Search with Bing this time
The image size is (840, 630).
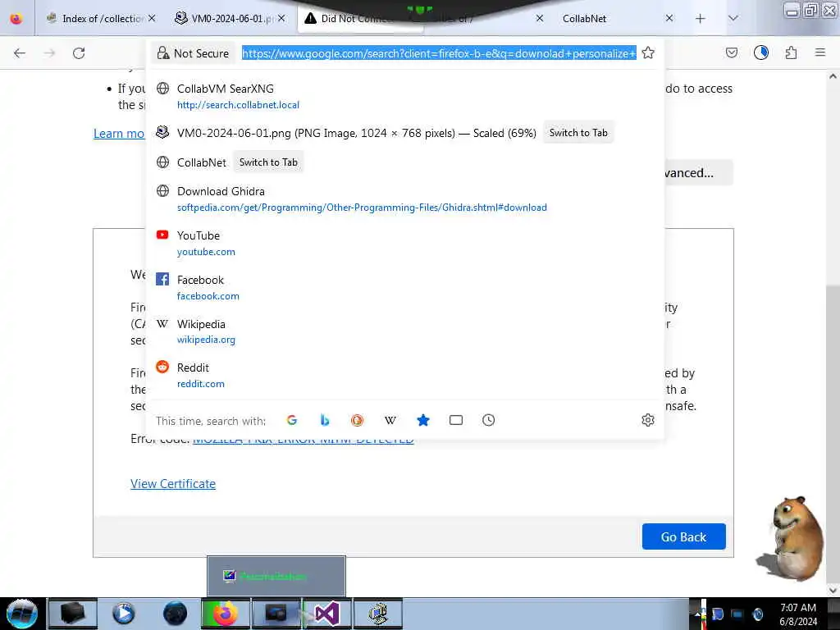[325, 421]
